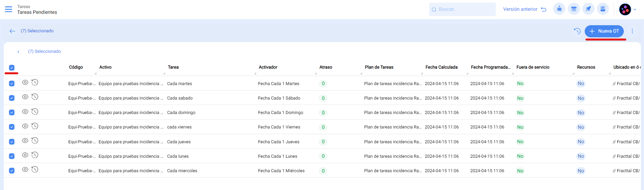The width and height of the screenshot is (644, 190).
Task: Click the history clock icon beside Nueva OT
Action: [x=577, y=31]
